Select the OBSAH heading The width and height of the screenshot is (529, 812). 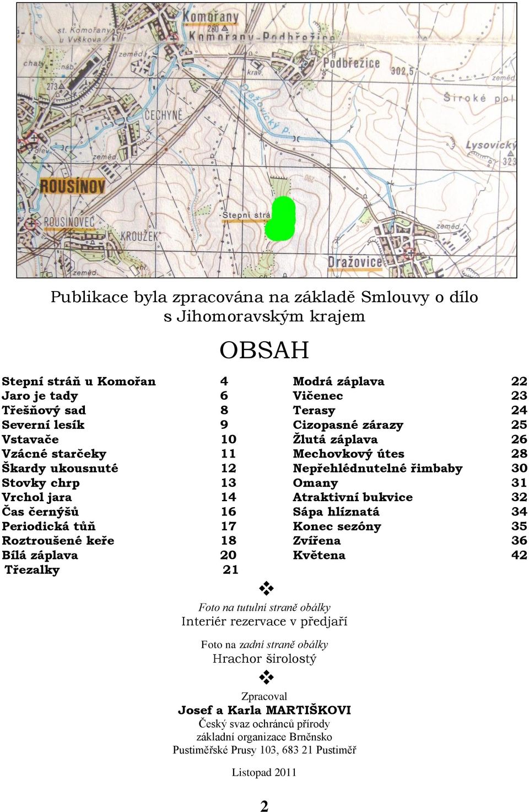[264, 350]
